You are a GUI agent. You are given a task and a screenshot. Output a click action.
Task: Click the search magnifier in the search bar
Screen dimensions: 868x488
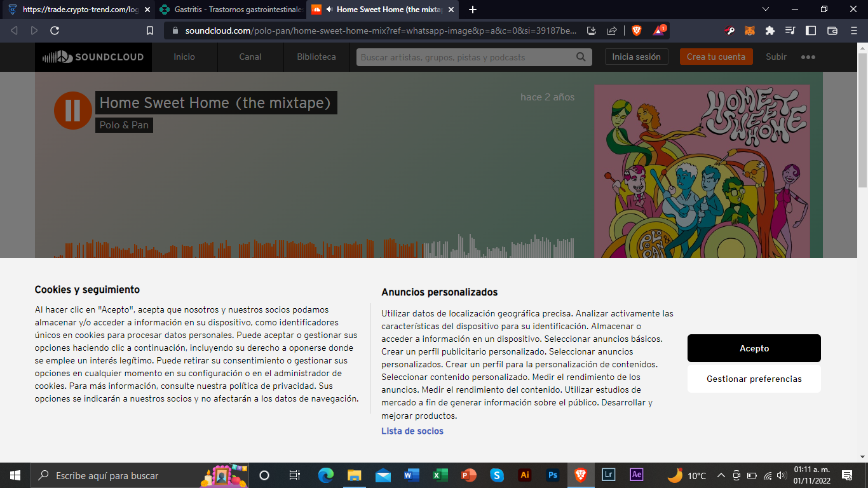(580, 57)
